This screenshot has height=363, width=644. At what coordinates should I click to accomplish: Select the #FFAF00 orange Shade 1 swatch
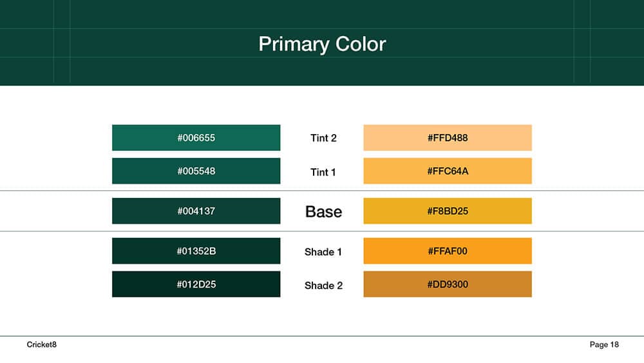tap(448, 251)
